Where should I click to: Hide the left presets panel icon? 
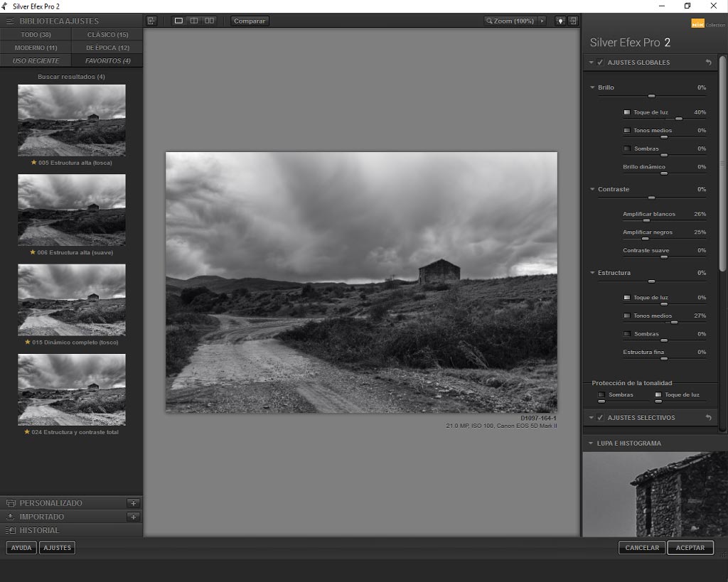point(151,21)
